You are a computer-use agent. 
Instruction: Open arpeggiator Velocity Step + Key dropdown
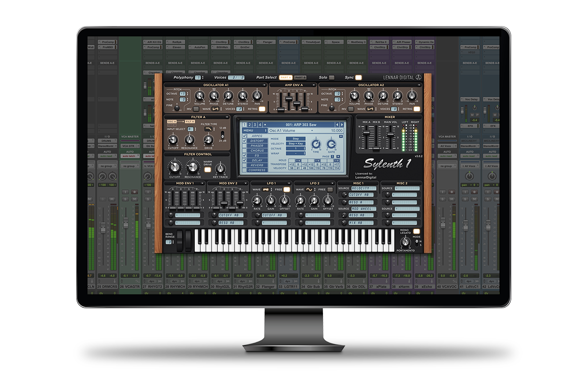[296, 143]
